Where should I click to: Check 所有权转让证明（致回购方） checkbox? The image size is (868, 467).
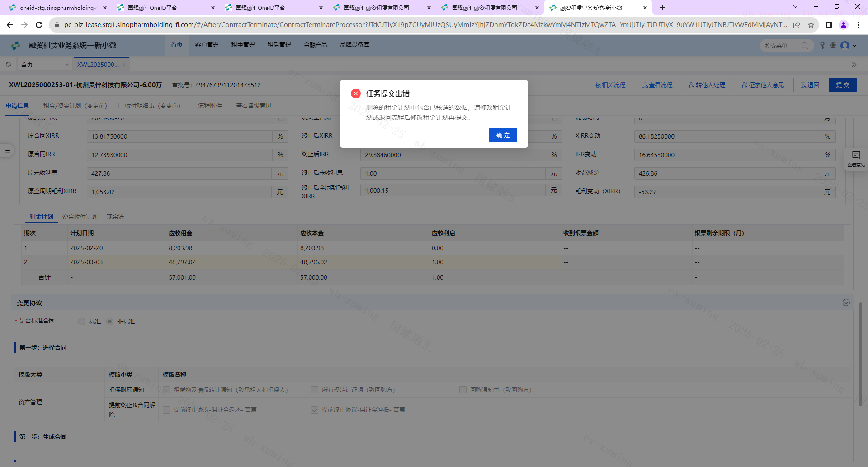click(315, 390)
